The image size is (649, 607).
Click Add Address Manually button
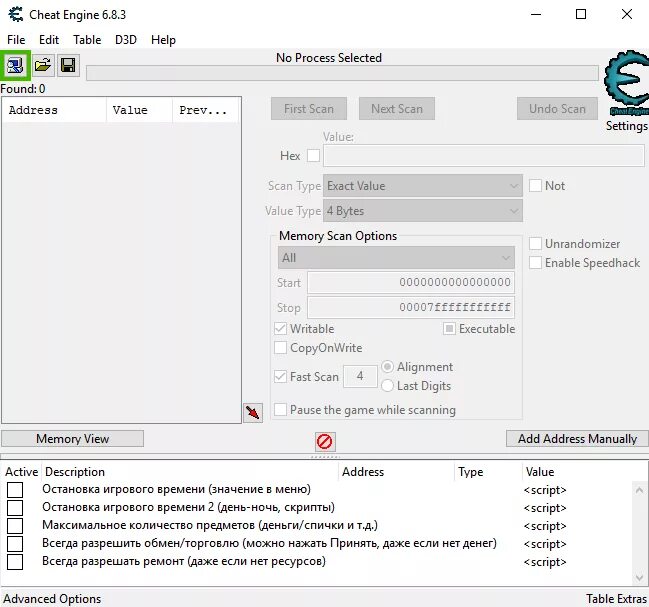pyautogui.click(x=577, y=439)
